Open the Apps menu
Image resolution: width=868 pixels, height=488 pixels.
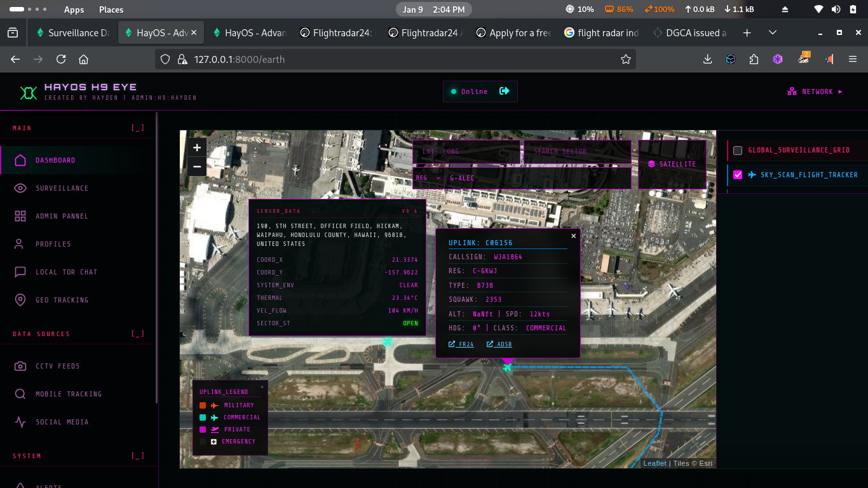coord(74,10)
